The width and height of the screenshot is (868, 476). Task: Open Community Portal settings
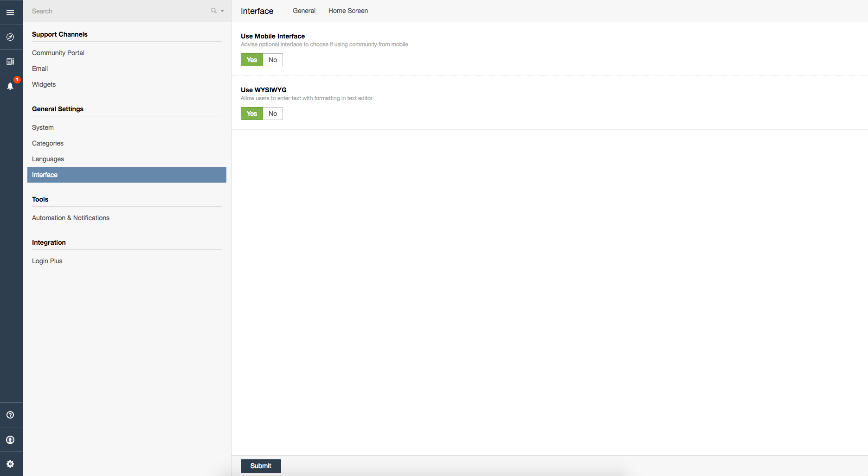coord(58,53)
